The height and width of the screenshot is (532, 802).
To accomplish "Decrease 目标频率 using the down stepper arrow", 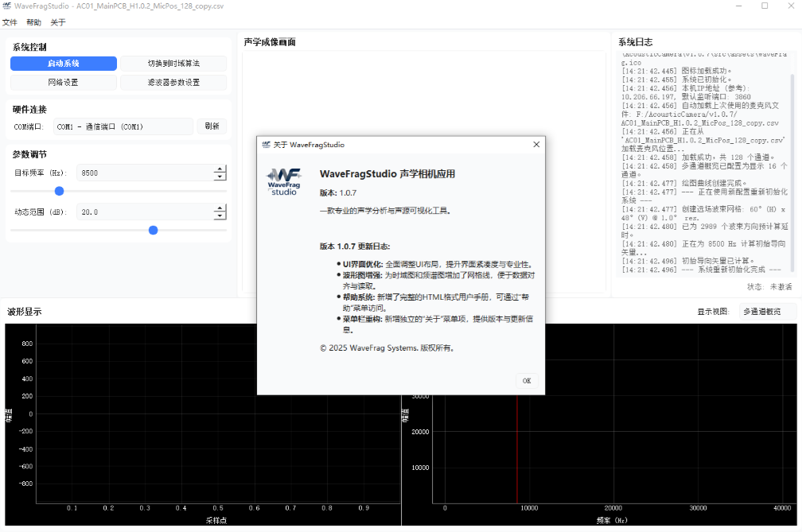I will [220, 177].
